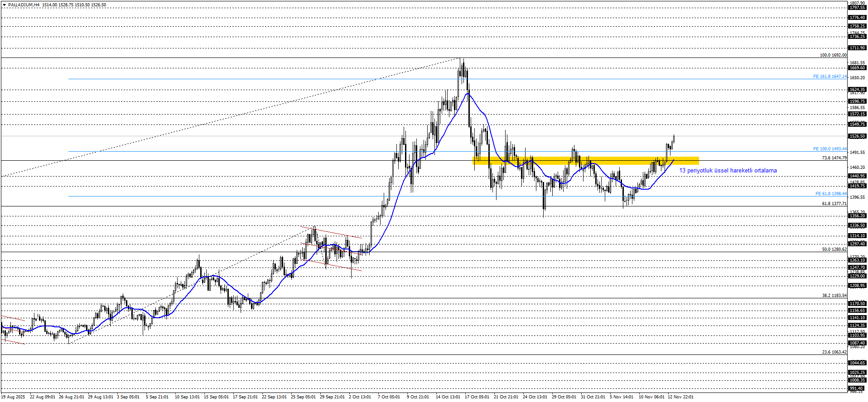Click the current price tag 1526.50
Viewport: 868px width, 402px height.
pyautogui.click(x=857, y=136)
